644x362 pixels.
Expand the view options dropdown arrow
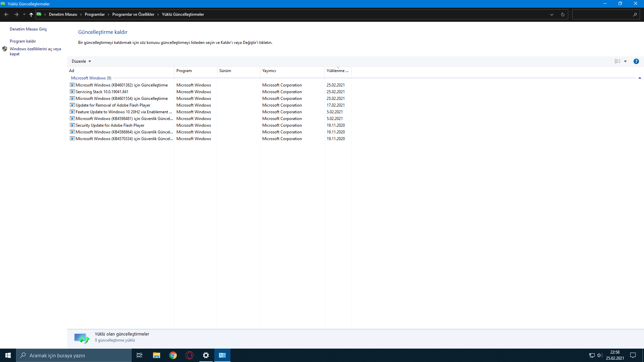coord(625,61)
